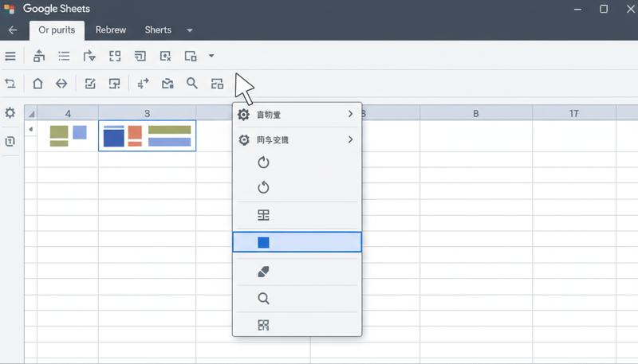
Task: Select the column header B left of 17
Action: (x=475, y=114)
